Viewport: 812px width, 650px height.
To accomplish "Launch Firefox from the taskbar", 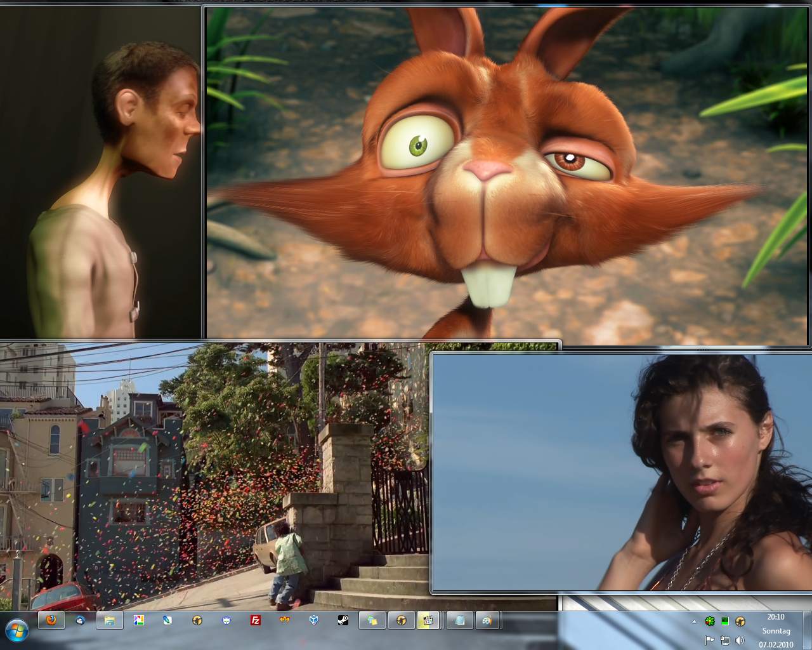I will tap(51, 620).
